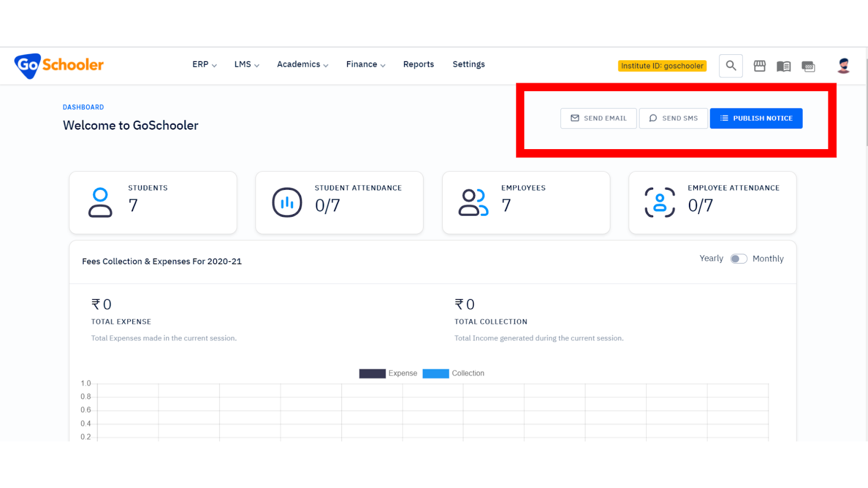Open the open-book icon in the header
Viewport: 868px width, 488px height.
[783, 66]
